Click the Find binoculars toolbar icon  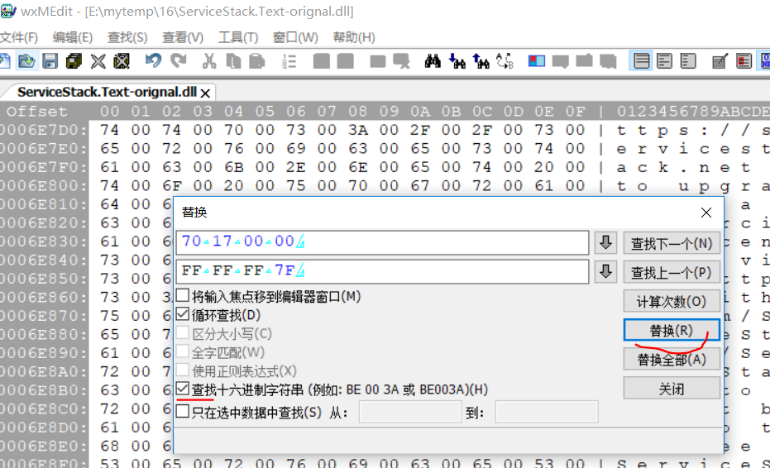(x=433, y=62)
